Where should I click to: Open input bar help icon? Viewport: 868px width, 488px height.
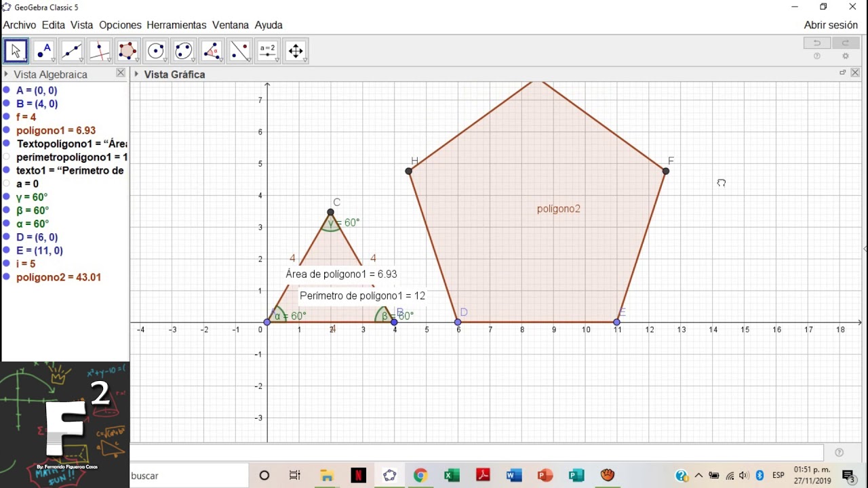click(x=840, y=453)
